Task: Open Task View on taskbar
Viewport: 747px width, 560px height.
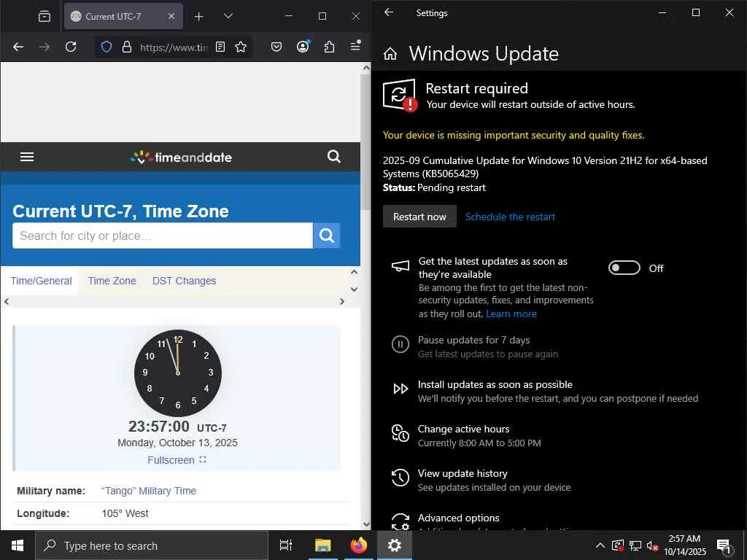Action: 286,545
